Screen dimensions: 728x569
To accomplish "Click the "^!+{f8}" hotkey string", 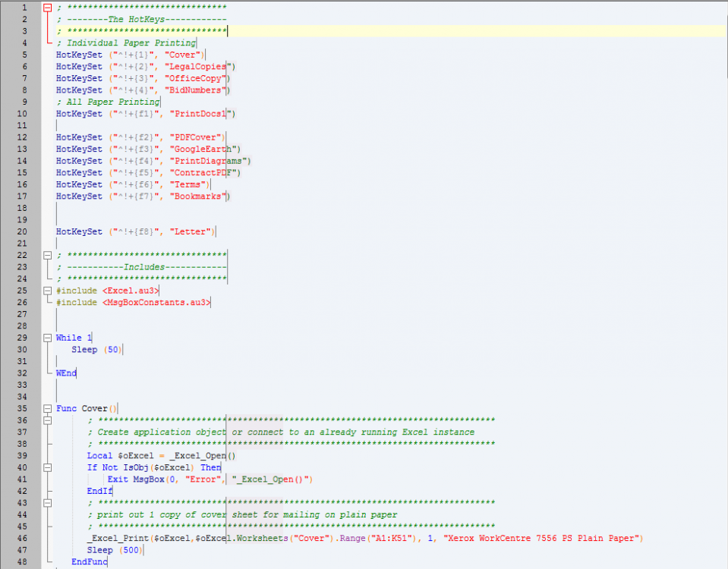I will [136, 231].
